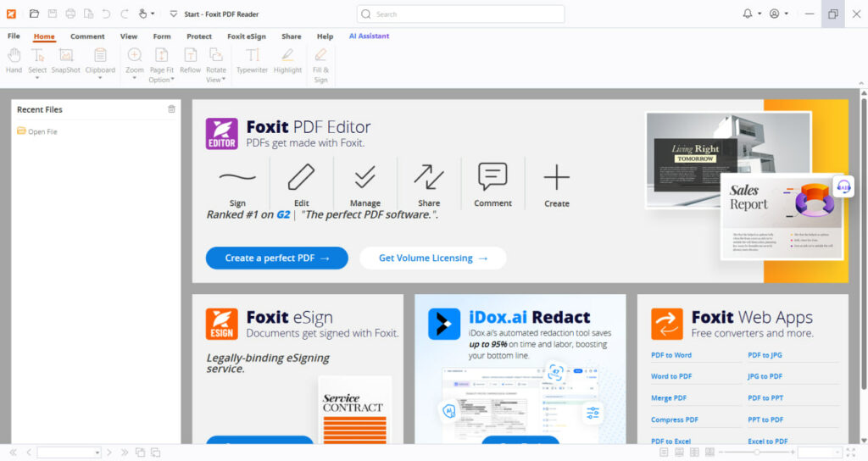Expand the user account dropdown arrow
This screenshot has width=868, height=461.
pyautogui.click(x=786, y=14)
